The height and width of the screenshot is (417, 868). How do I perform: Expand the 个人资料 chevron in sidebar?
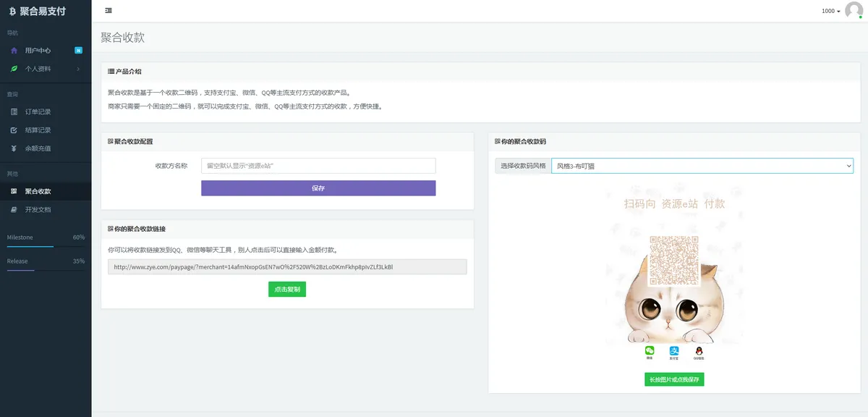[77, 69]
